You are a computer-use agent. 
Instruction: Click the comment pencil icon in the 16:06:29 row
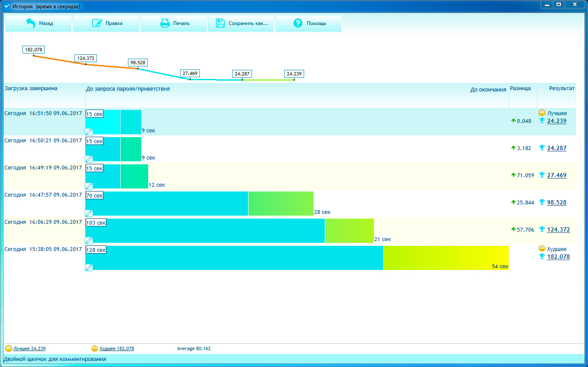coord(89,240)
